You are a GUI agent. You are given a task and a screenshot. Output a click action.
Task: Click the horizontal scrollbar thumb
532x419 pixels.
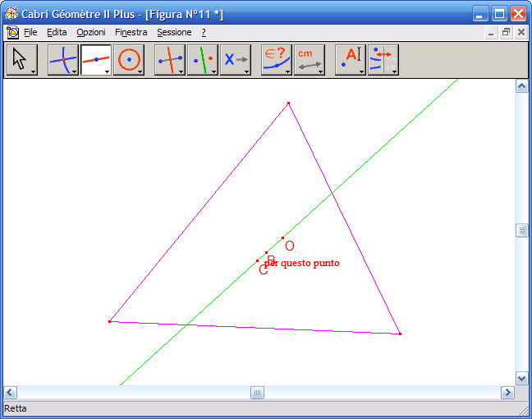pos(257,393)
